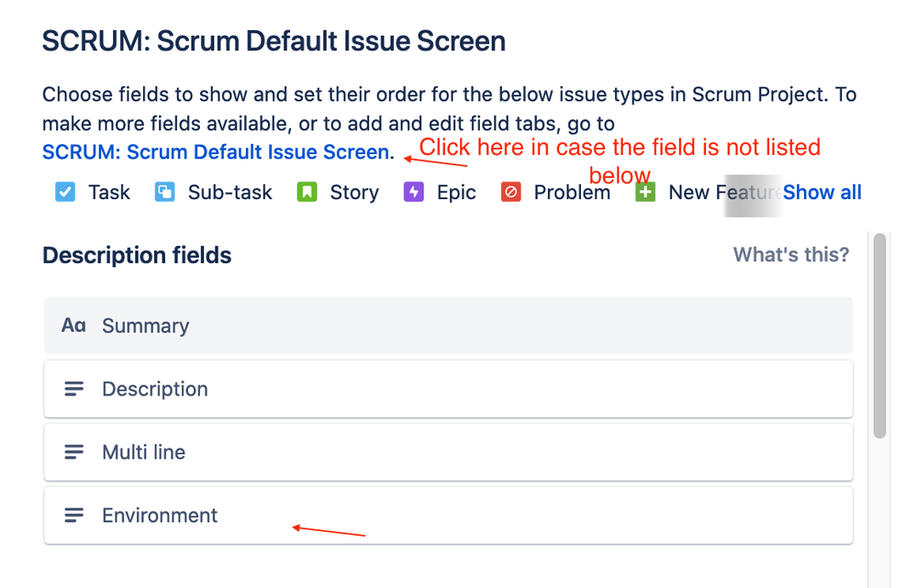Viewport: 917px width, 588px height.
Task: Select the Description field row
Action: [448, 389]
